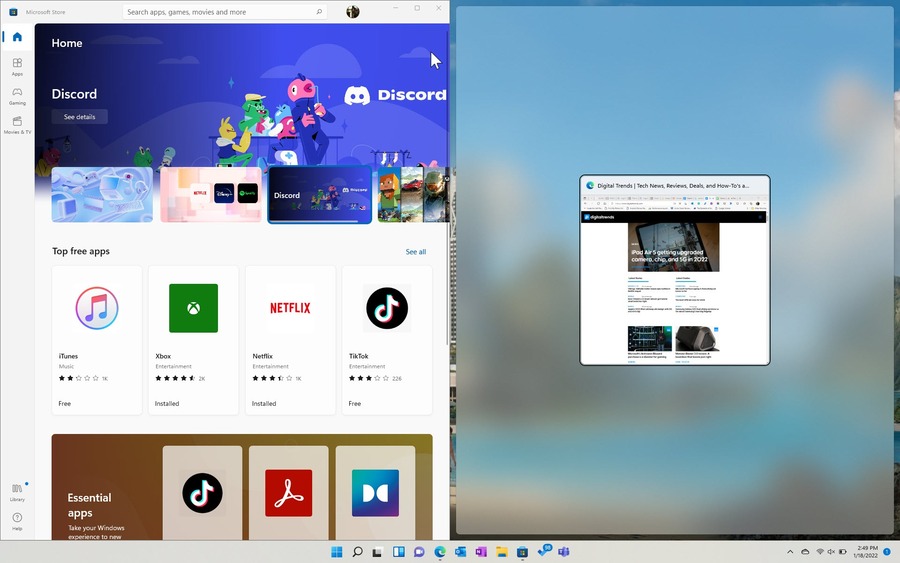Image resolution: width=900 pixels, height=563 pixels.
Task: Click the OneDrive cloud tray icon
Action: click(x=805, y=552)
